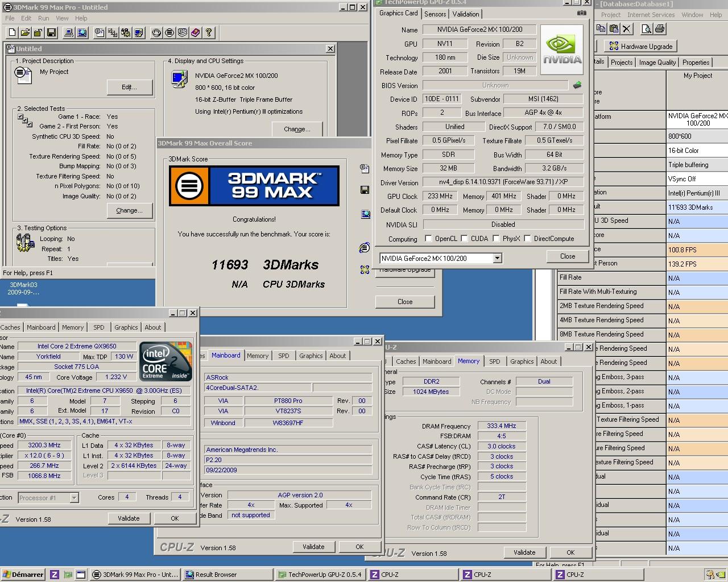Click the MadOnion round logo icon in 3DMark toolbar
Viewport: 728px width, 582px height.
point(169,32)
